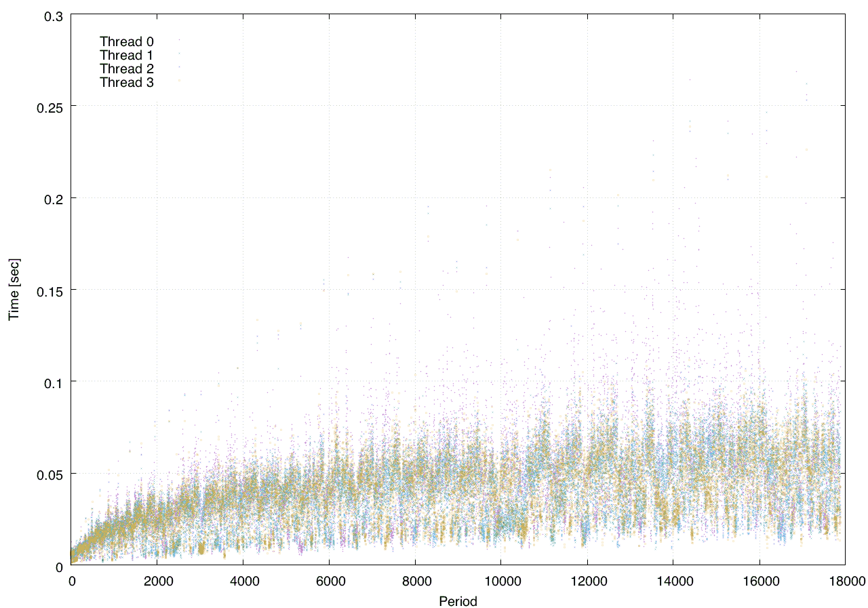
Task: Click the 0.25 y-axis tick label
Action: pos(52,107)
